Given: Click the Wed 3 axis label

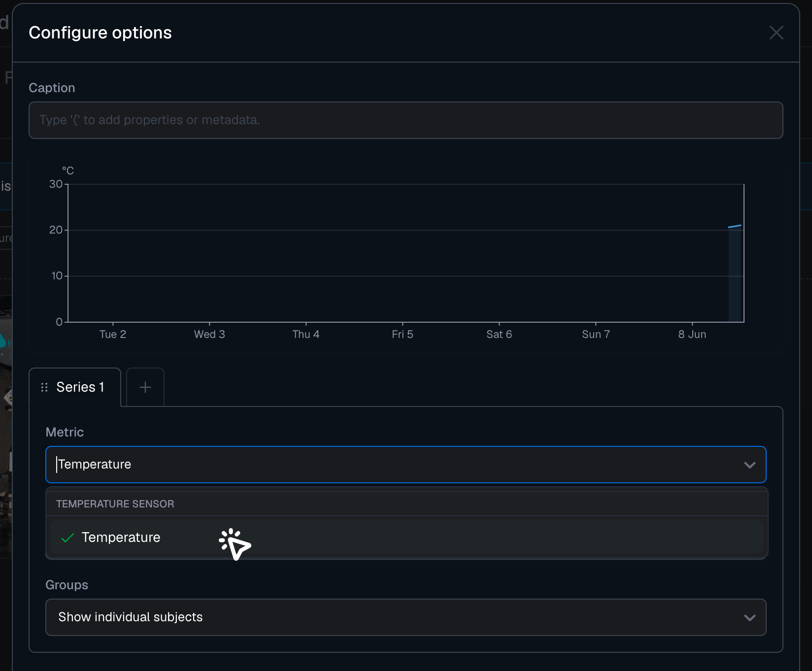Looking at the screenshot, I should coord(209,334).
